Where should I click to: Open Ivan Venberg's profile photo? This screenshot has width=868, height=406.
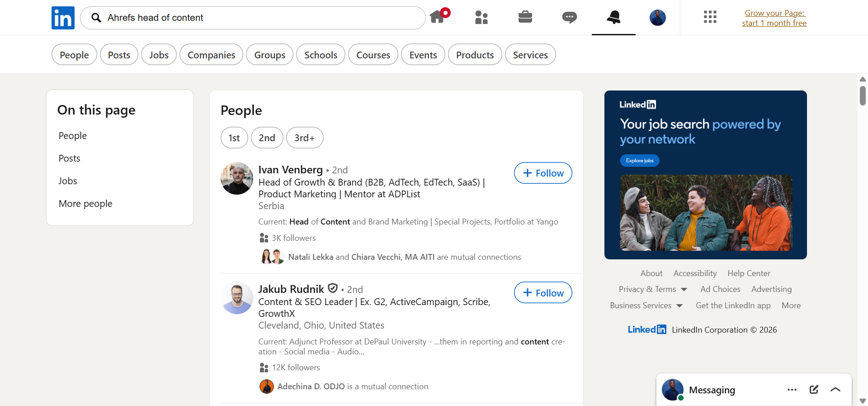pos(237,178)
